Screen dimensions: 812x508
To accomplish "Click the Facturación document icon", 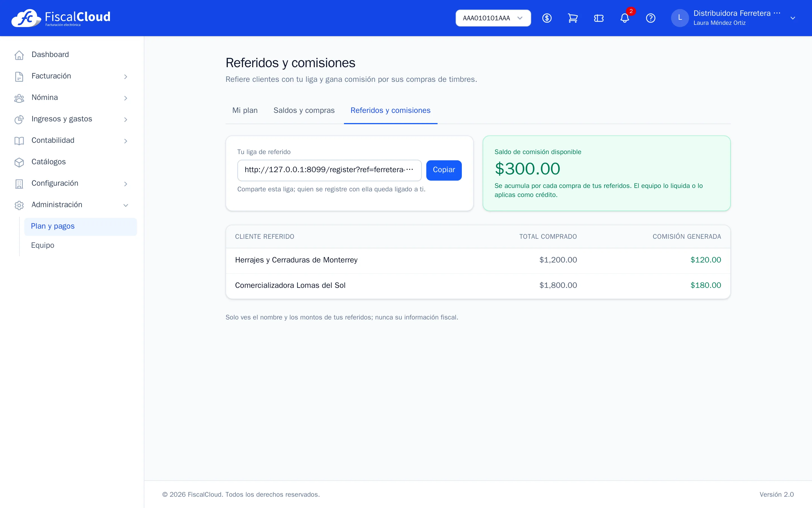I will tap(19, 76).
